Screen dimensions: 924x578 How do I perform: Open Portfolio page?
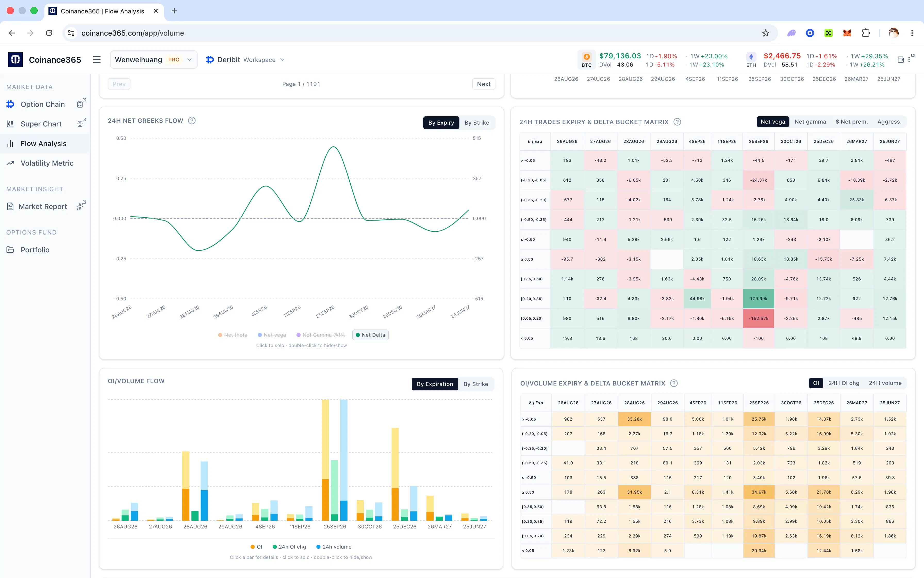click(x=35, y=250)
